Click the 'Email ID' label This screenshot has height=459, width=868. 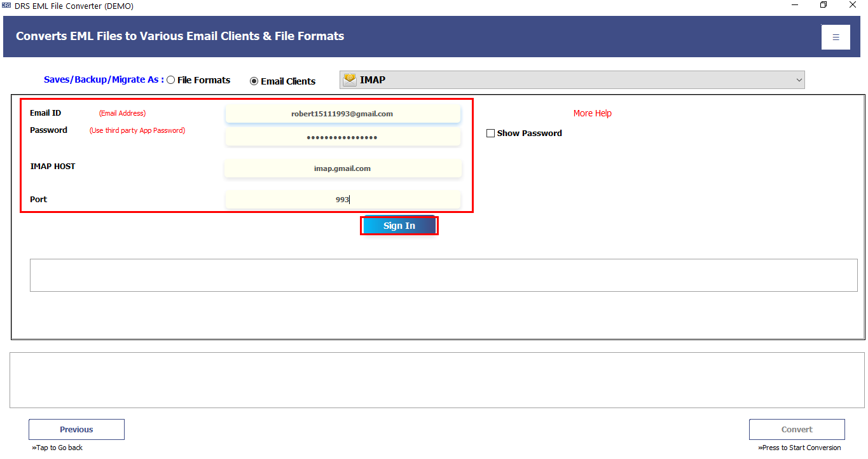tap(46, 113)
